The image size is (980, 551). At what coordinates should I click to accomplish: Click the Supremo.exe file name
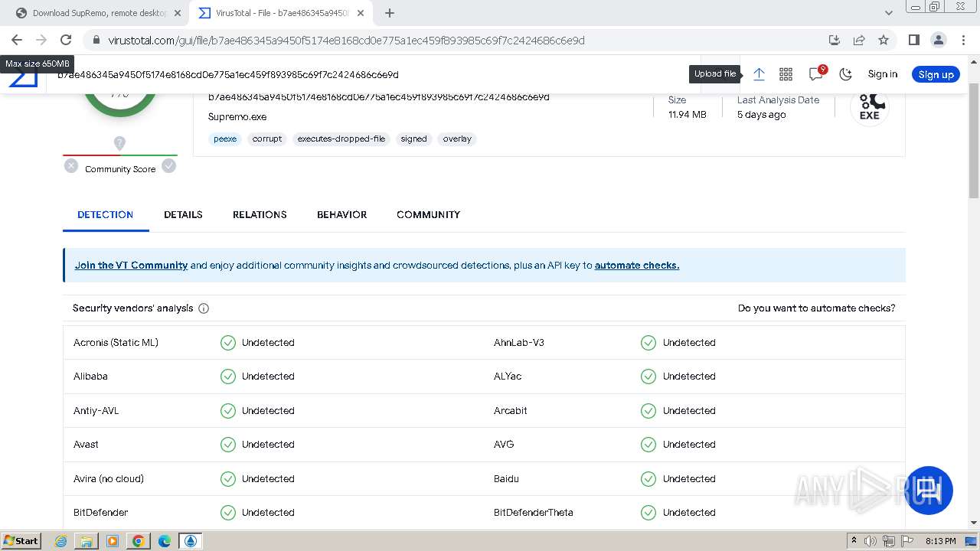237,117
